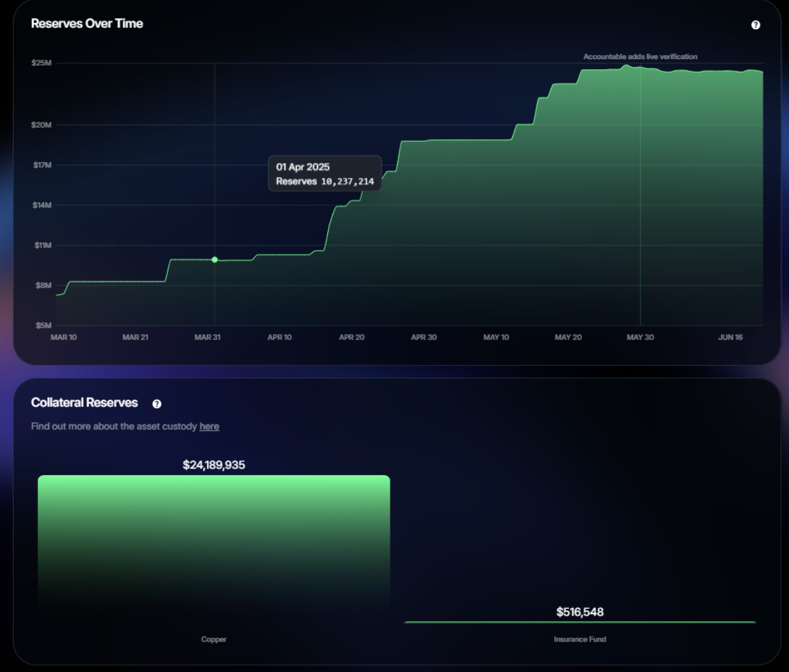Click the $24,189,935 Copper value

coord(214,465)
